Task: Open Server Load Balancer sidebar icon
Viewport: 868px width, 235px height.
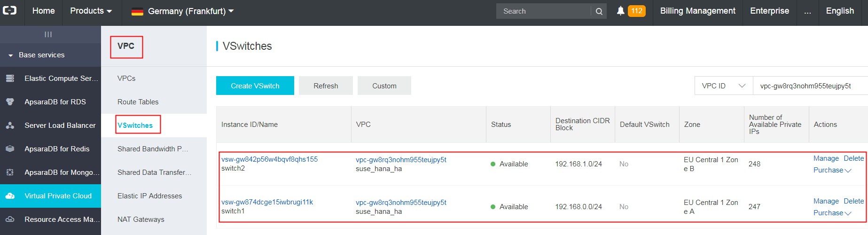Action: click(10, 125)
